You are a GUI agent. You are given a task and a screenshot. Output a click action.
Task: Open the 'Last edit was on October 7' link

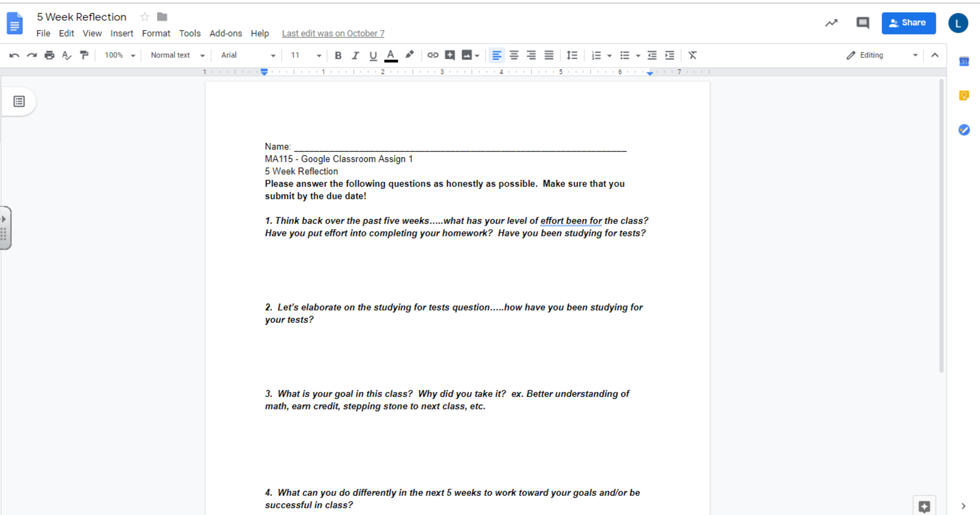pos(333,34)
